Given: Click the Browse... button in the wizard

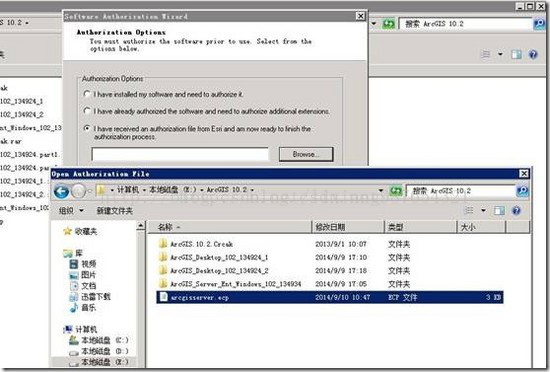Looking at the screenshot, I should (x=306, y=154).
